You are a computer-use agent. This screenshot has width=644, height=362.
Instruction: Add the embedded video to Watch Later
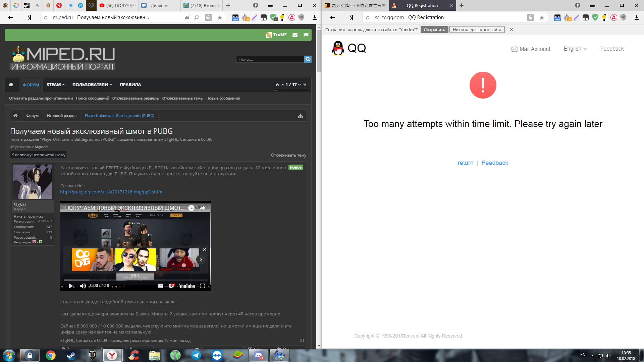(191, 208)
